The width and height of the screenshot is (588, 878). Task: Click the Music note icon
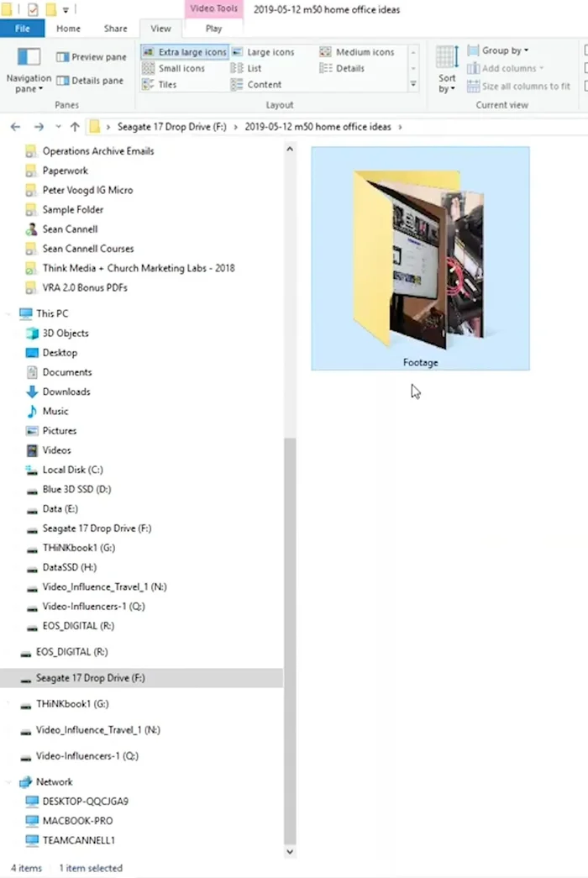(x=32, y=412)
